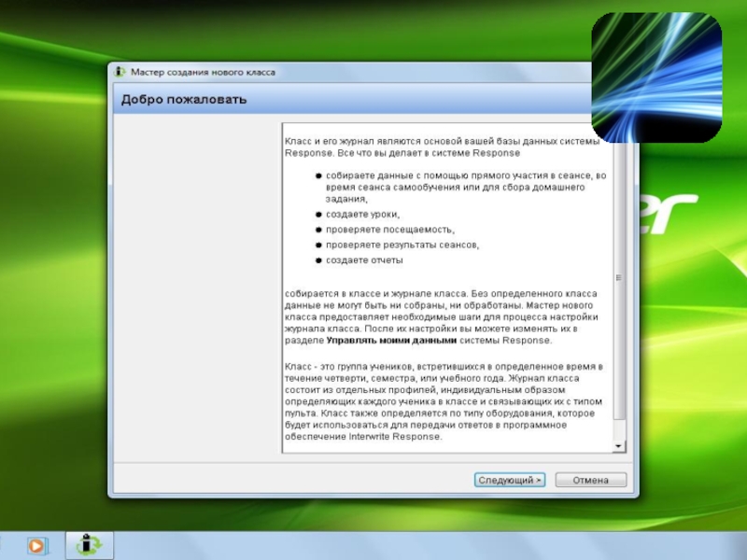The height and width of the screenshot is (560, 747).
Task: Click the bullet text создаете уроки
Action: 362,215
